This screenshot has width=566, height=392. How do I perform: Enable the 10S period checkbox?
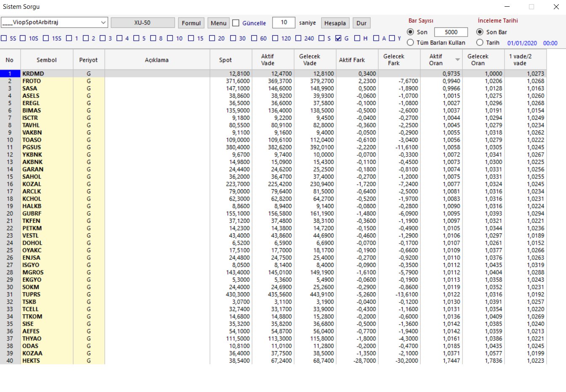23,38
